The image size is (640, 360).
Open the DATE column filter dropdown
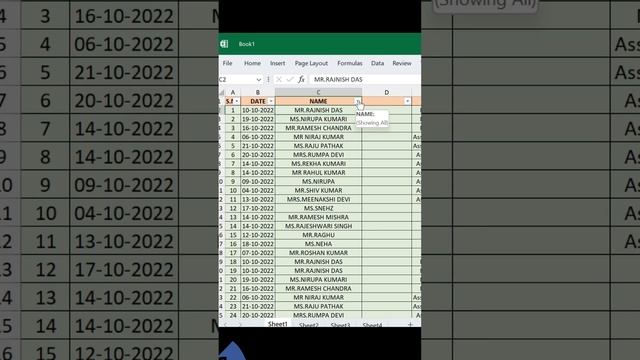(271, 101)
